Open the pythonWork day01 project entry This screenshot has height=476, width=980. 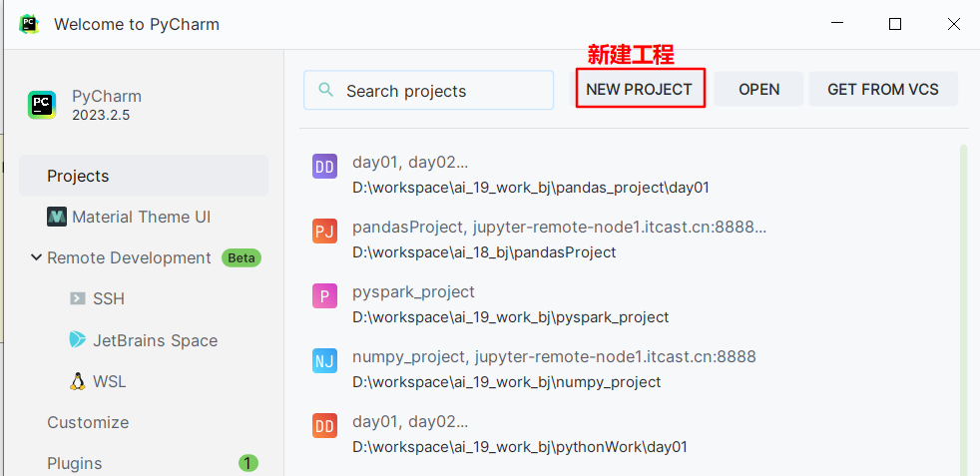point(630,434)
